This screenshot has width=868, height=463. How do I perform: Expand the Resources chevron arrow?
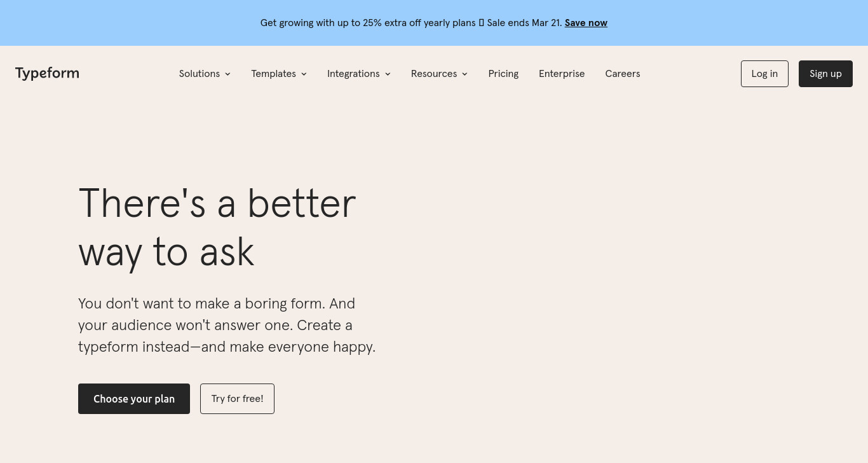tap(465, 74)
